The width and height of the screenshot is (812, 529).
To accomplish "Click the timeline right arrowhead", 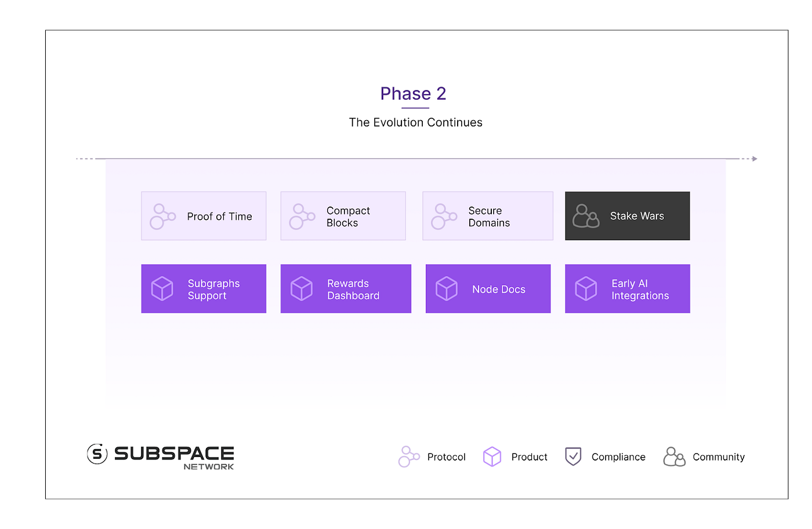I will click(x=755, y=158).
